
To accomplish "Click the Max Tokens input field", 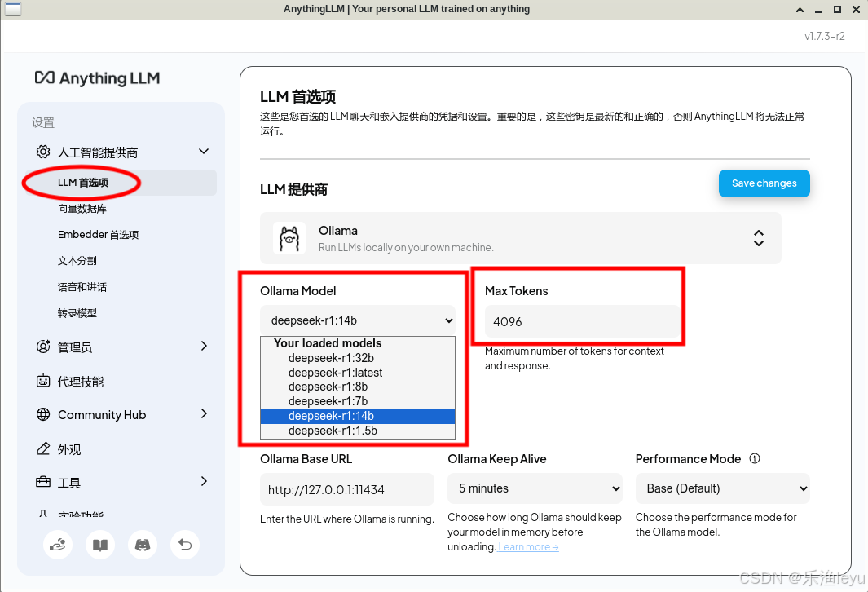I will 583,321.
